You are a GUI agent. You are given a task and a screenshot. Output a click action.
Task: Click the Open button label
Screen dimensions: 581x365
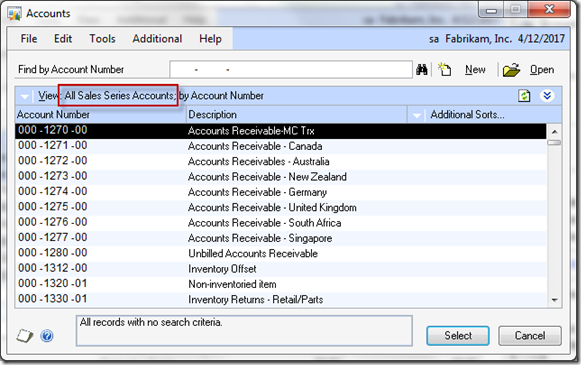tap(542, 70)
